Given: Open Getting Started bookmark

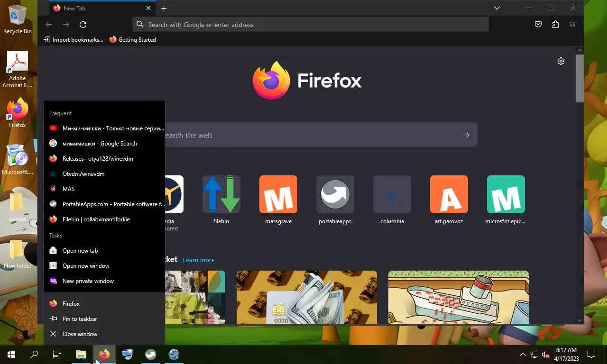Looking at the screenshot, I should (132, 40).
